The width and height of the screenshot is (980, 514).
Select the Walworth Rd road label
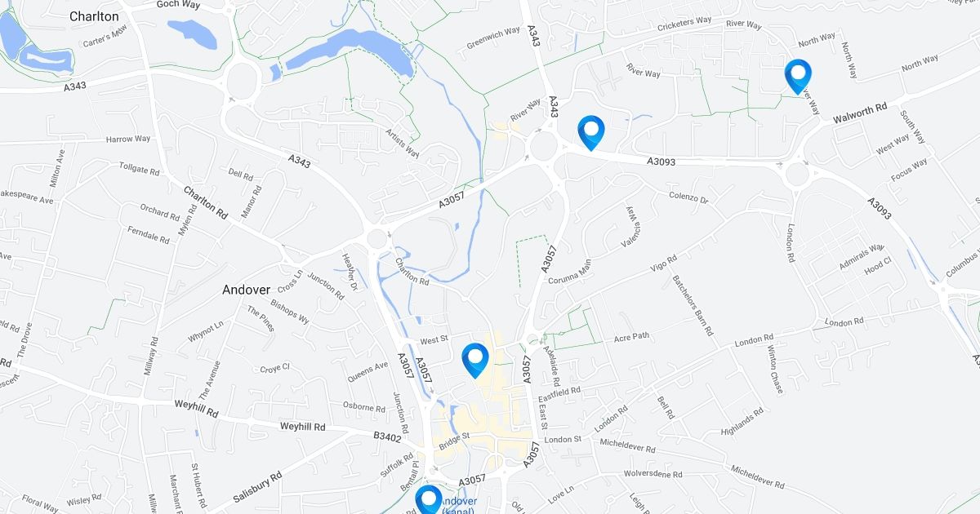[860, 113]
